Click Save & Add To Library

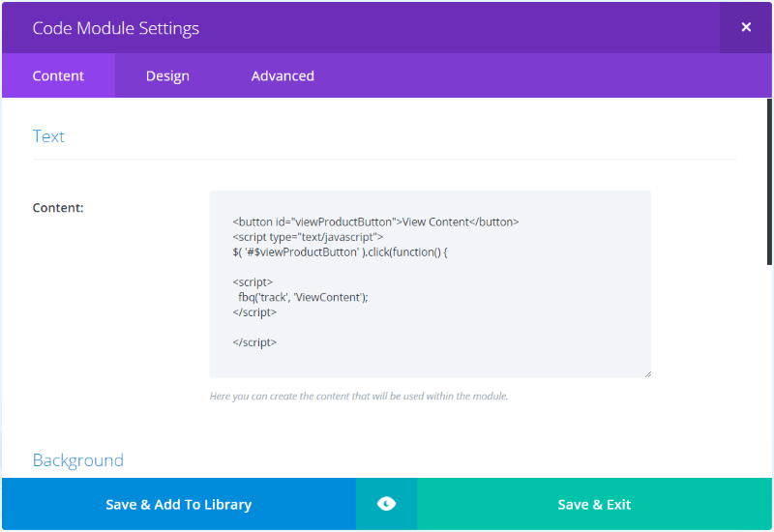(179, 504)
